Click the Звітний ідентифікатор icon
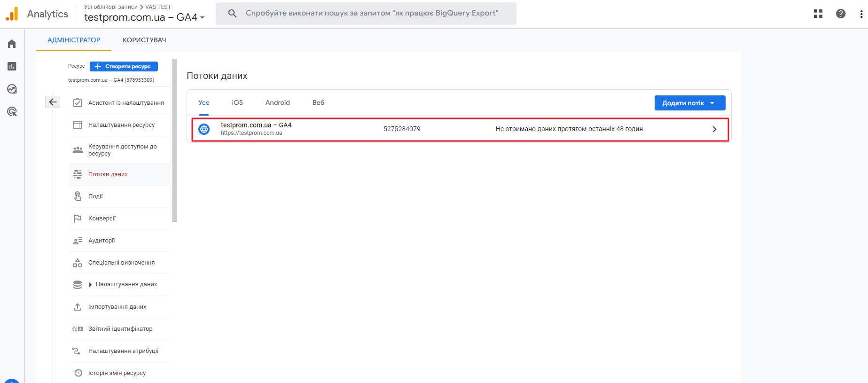The height and width of the screenshot is (383, 868). [78, 329]
